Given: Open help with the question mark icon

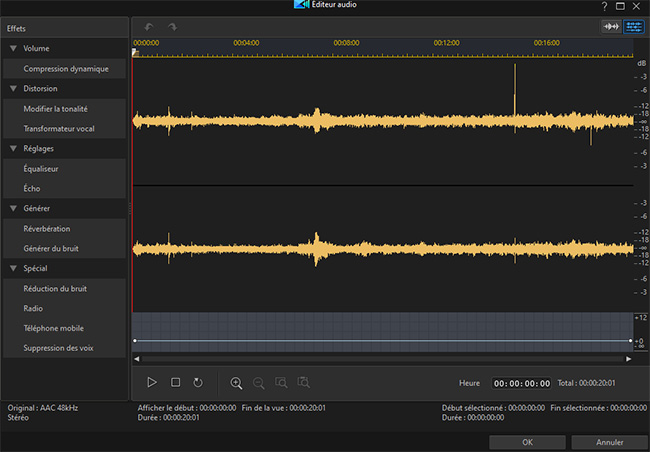Looking at the screenshot, I should (603, 6).
